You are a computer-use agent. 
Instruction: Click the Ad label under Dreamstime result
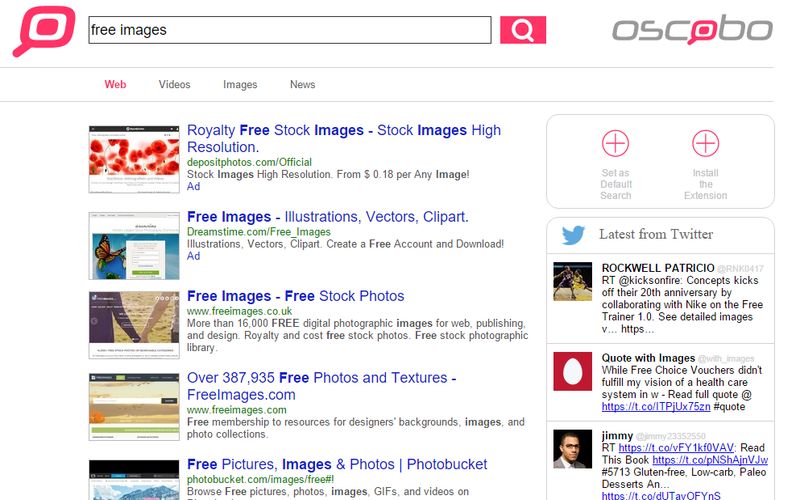pyautogui.click(x=193, y=256)
